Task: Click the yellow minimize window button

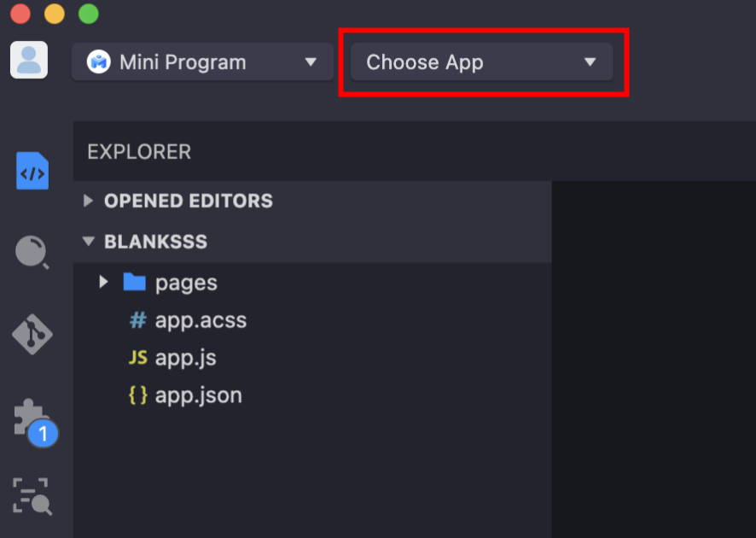Action: pyautogui.click(x=55, y=14)
